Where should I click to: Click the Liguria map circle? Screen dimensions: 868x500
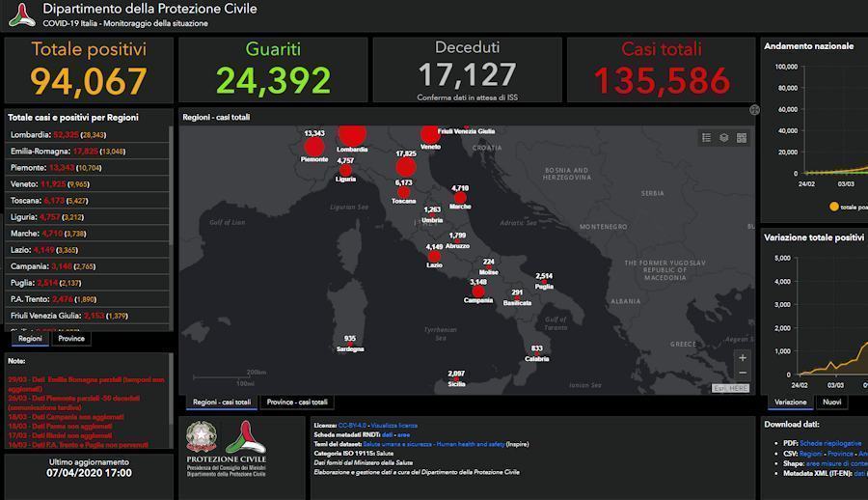click(x=345, y=170)
